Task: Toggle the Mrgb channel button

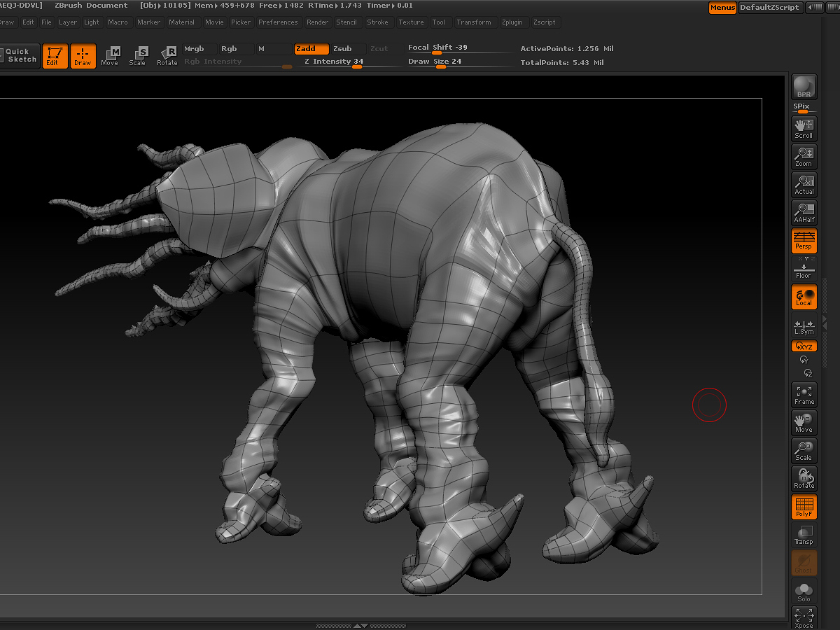Action: [x=199, y=49]
